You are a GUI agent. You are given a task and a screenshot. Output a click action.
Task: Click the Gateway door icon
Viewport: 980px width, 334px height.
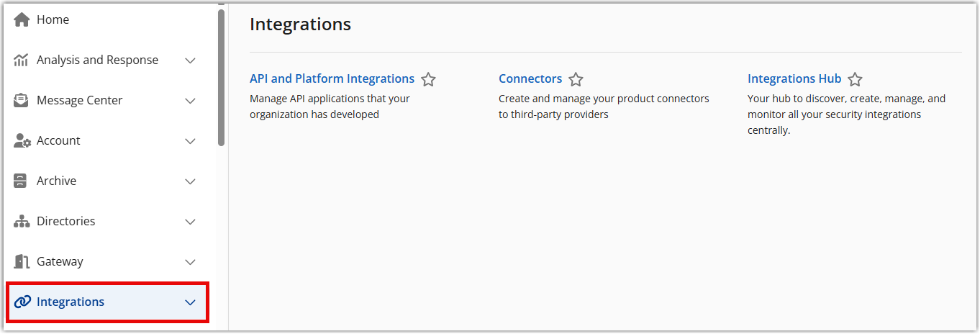coord(22,262)
